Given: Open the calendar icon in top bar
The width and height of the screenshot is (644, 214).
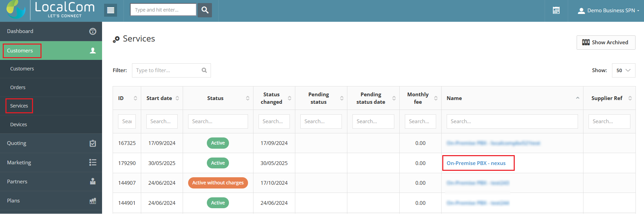Looking at the screenshot, I should point(556,11).
